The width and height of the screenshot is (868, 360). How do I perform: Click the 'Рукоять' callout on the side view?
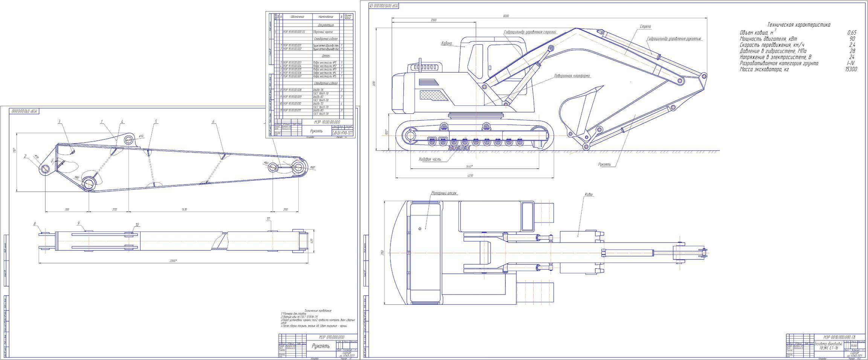point(604,164)
